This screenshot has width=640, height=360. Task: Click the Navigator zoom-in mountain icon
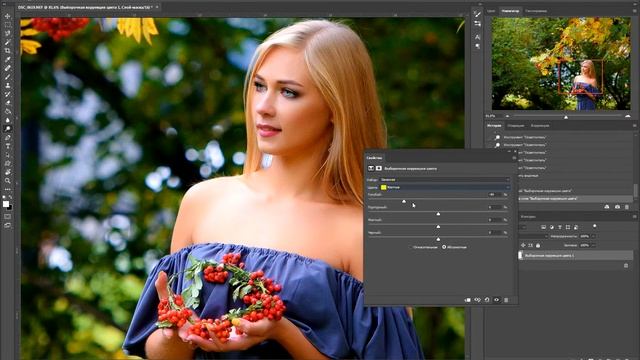[628, 116]
